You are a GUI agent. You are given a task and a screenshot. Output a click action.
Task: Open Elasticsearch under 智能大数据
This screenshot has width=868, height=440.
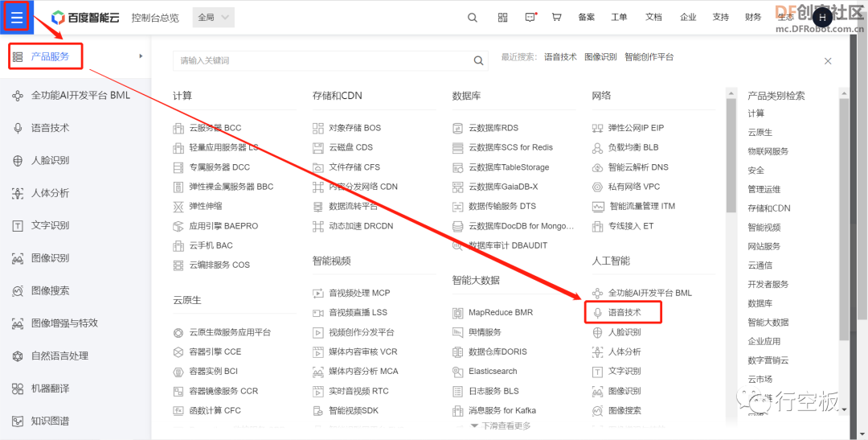pyautogui.click(x=493, y=372)
